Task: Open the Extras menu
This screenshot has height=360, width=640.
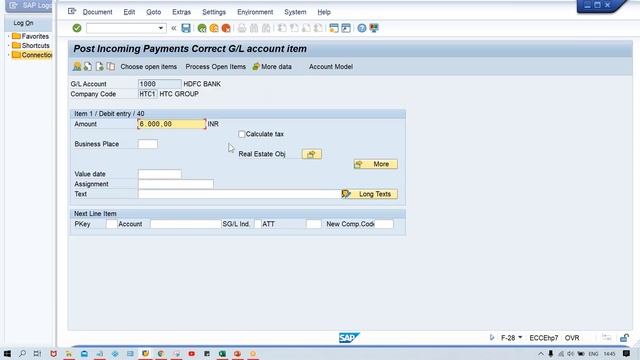Action: [181, 12]
